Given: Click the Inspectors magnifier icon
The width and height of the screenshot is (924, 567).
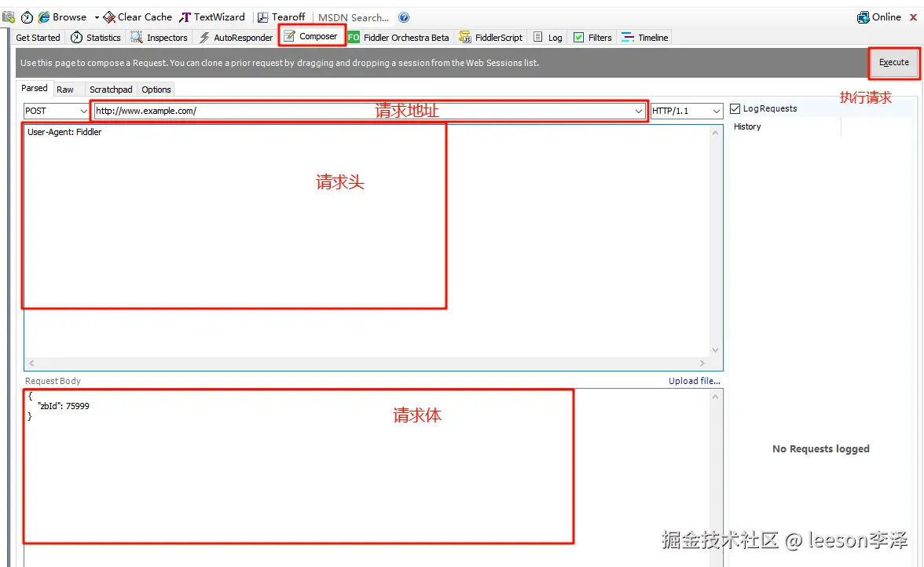Looking at the screenshot, I should point(136,37).
